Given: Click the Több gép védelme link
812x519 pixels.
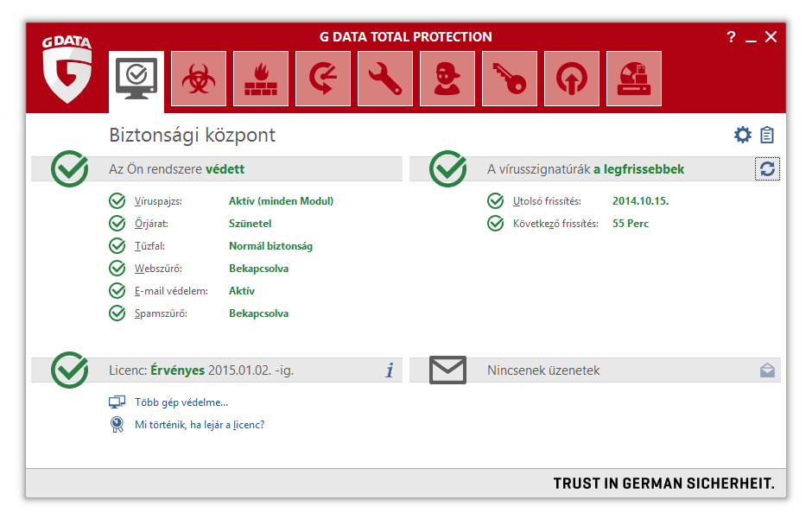Looking at the screenshot, I should (181, 402).
